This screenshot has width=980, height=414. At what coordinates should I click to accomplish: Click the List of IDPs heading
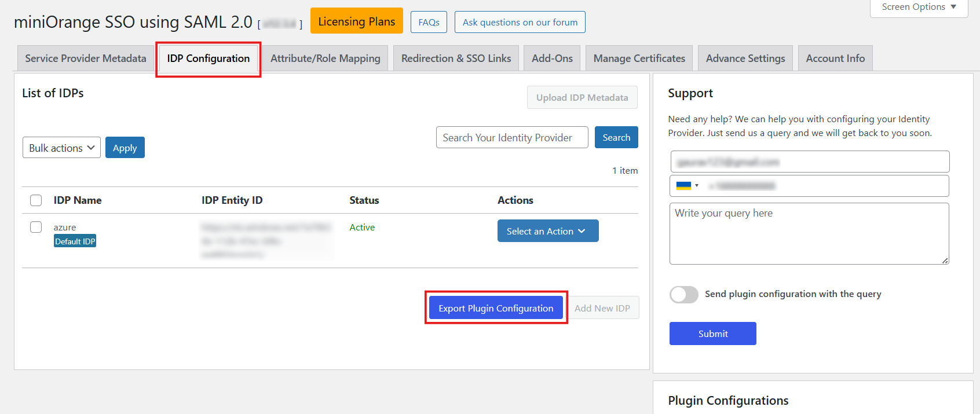pyautogui.click(x=53, y=93)
